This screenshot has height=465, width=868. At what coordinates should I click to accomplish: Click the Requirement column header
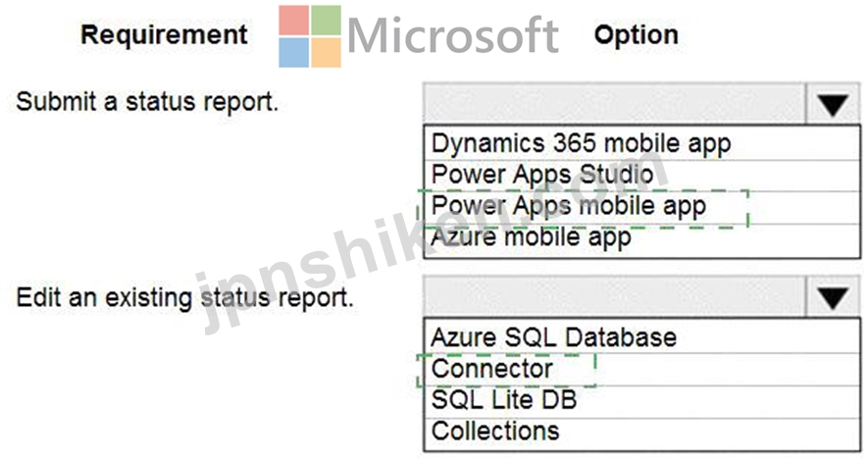(164, 35)
